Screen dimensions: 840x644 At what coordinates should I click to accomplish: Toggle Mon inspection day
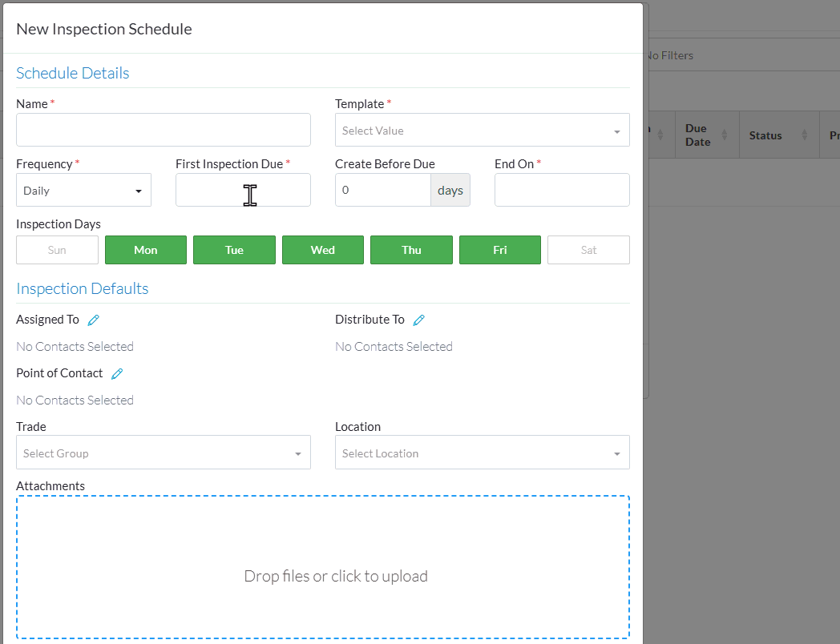click(x=146, y=250)
